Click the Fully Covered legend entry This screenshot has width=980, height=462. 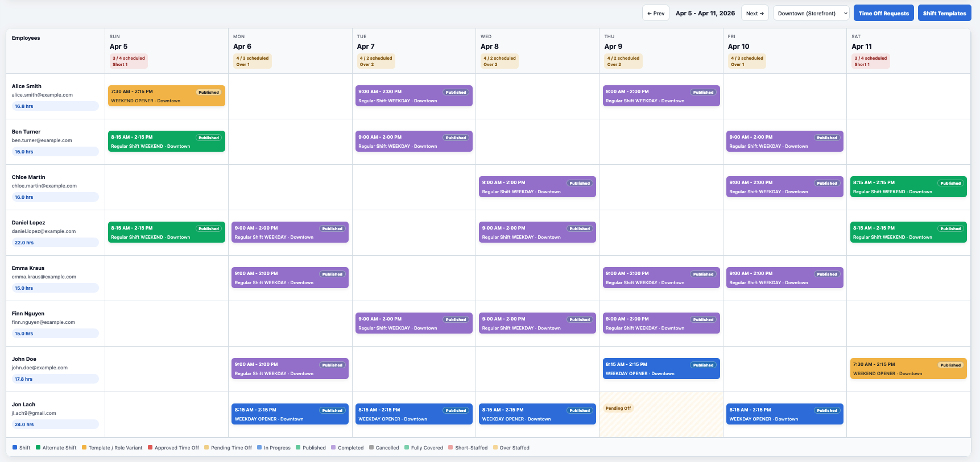424,448
